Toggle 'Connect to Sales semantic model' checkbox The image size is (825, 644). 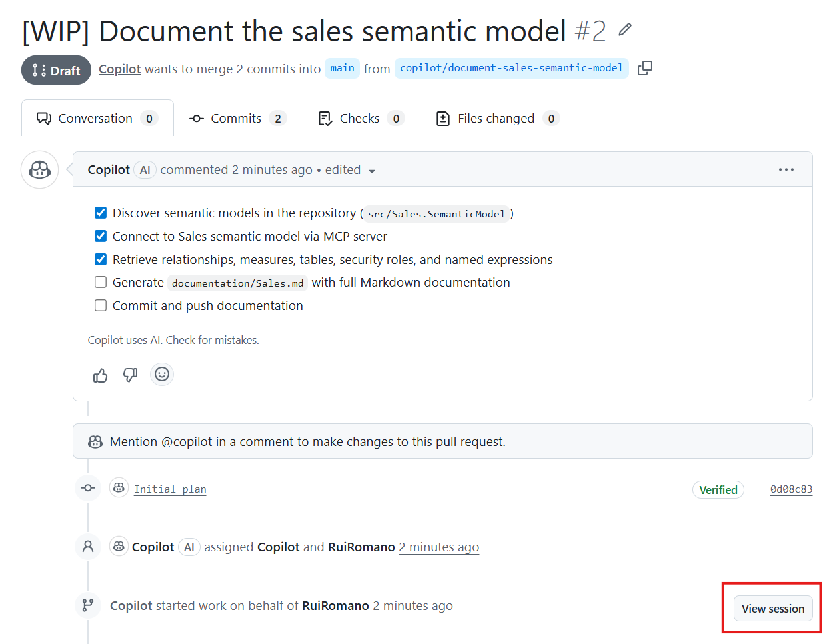(101, 236)
